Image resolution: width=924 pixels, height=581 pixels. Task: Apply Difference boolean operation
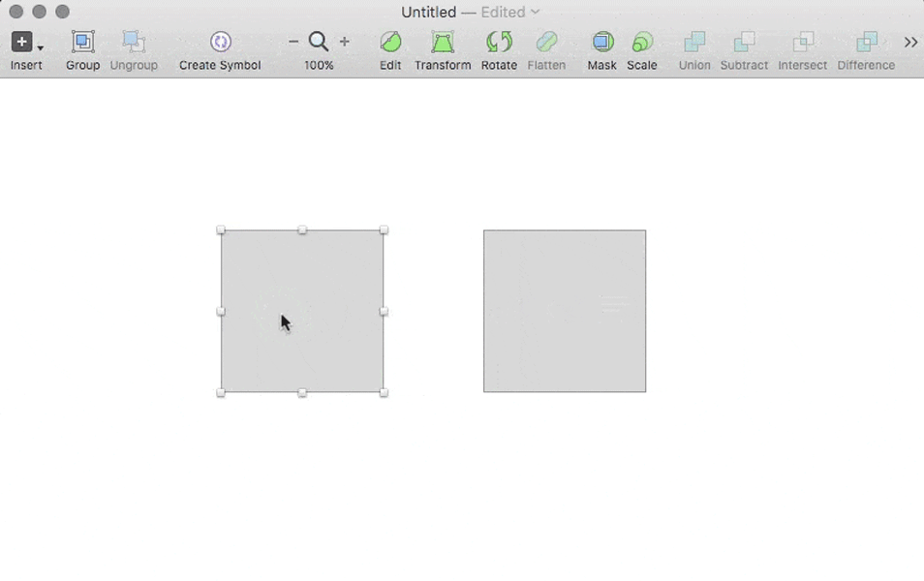tap(865, 44)
